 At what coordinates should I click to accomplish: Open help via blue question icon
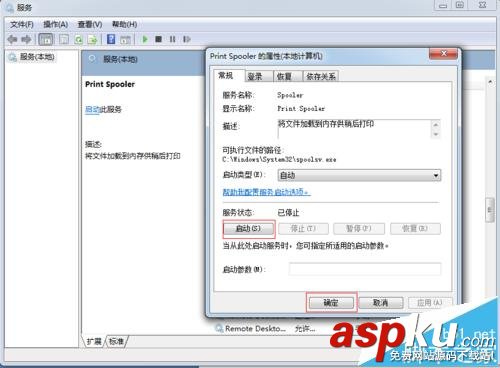click(x=111, y=39)
